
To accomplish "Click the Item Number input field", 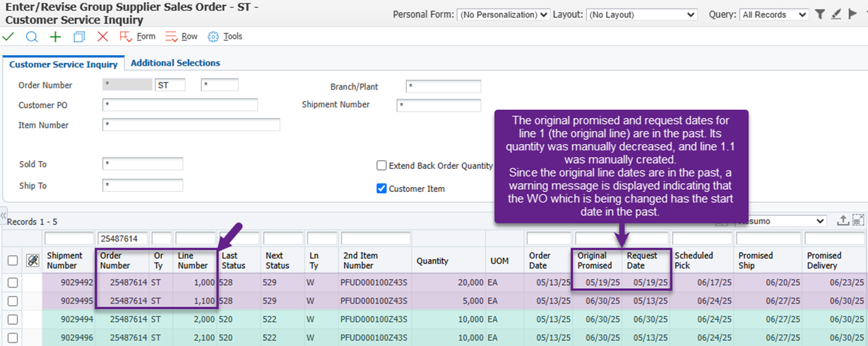I will 191,125.
